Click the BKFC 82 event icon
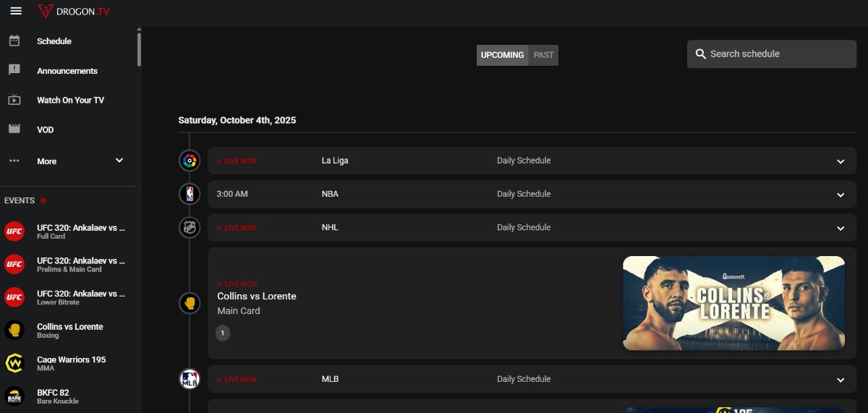Screen dimensions: 868x413 point(14,396)
